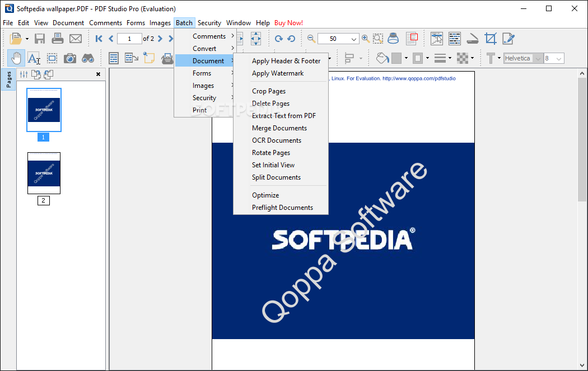
Task: Email the PDF via envelope icon
Action: point(76,39)
